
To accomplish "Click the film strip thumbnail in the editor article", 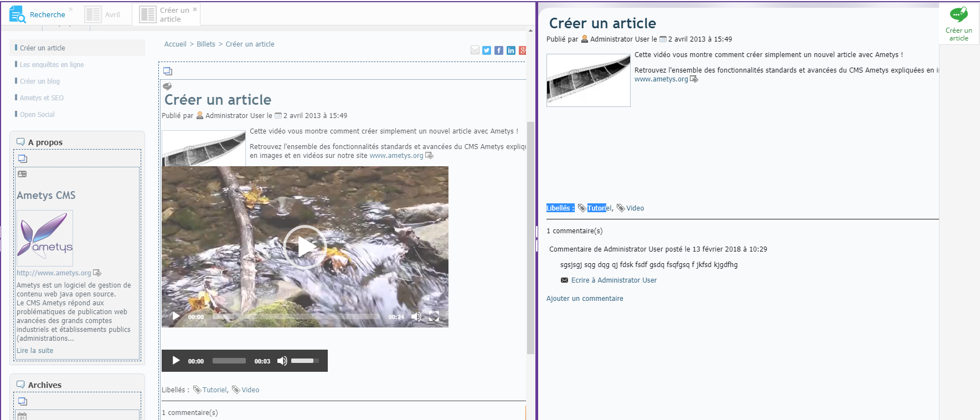I will pos(204,148).
